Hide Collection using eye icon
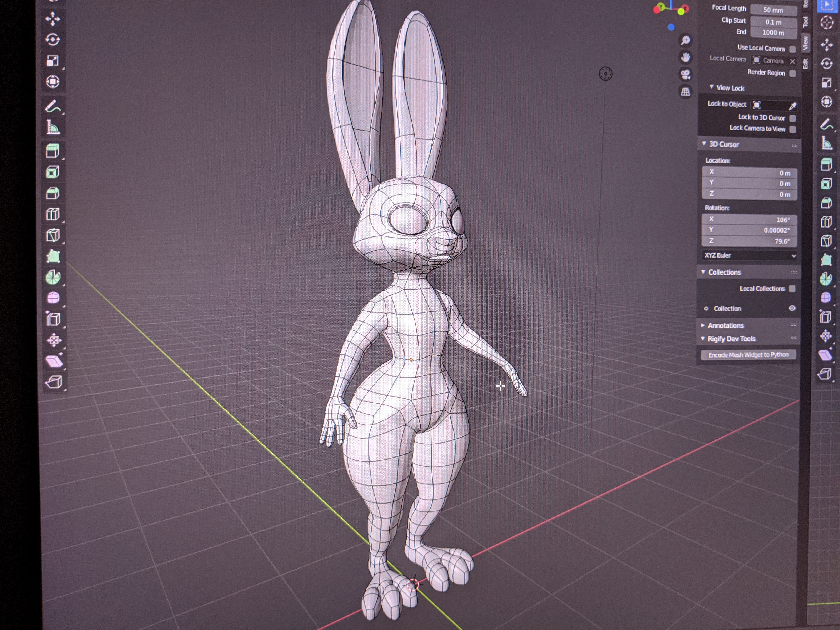 click(x=792, y=308)
